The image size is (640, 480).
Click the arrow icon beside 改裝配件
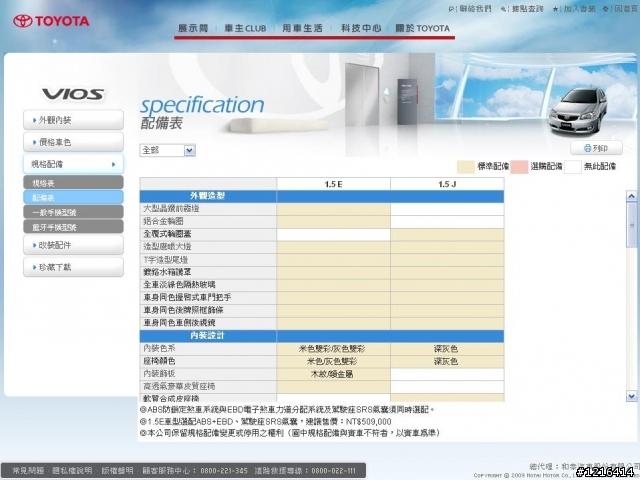point(35,245)
